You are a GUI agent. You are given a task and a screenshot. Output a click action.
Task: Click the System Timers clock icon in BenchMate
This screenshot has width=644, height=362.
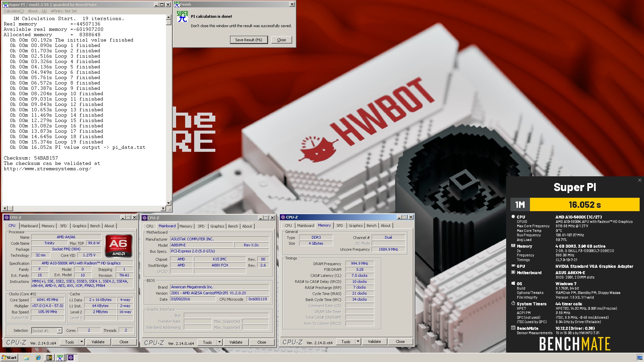point(513,304)
